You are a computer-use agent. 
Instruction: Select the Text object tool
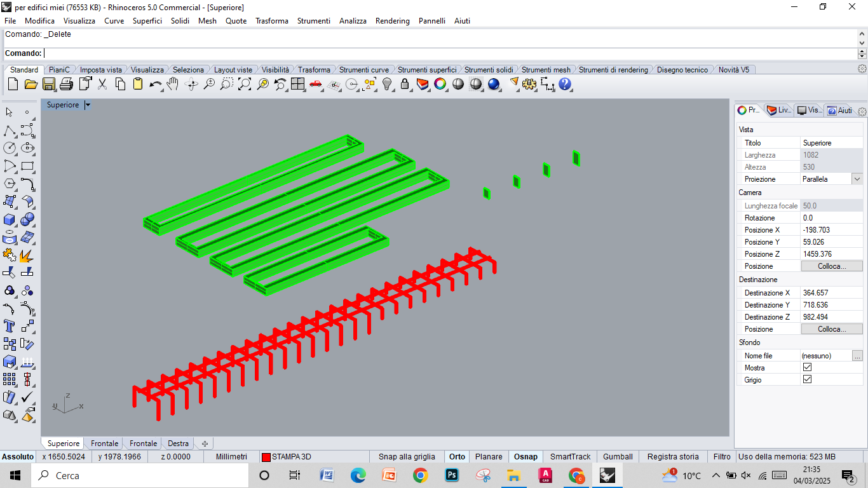[10, 326]
